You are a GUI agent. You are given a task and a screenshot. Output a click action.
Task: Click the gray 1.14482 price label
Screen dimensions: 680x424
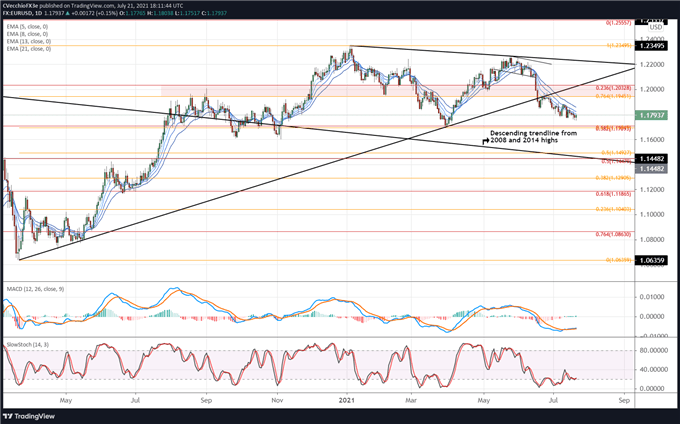point(651,169)
